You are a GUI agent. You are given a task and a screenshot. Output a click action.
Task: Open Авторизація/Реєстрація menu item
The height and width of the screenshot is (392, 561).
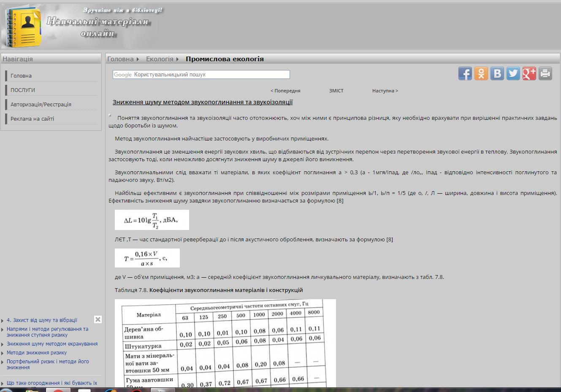pos(41,105)
